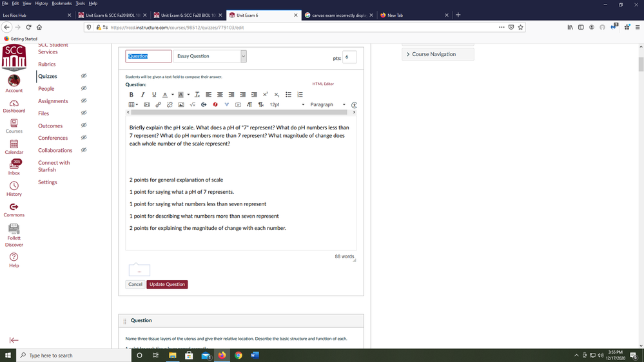
Task: Open the Paragraph format dropdown
Action: [x=327, y=104]
